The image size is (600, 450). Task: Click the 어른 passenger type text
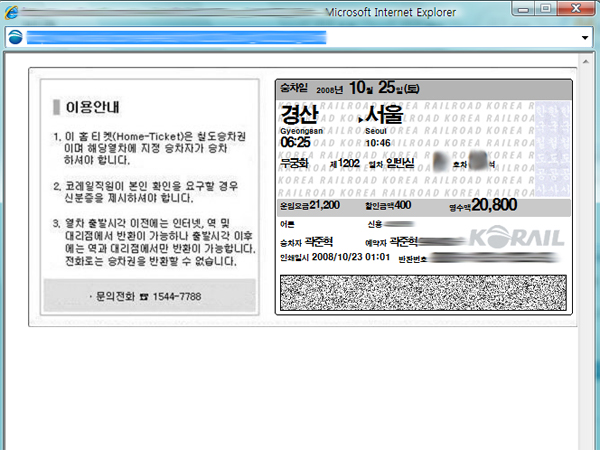287,224
